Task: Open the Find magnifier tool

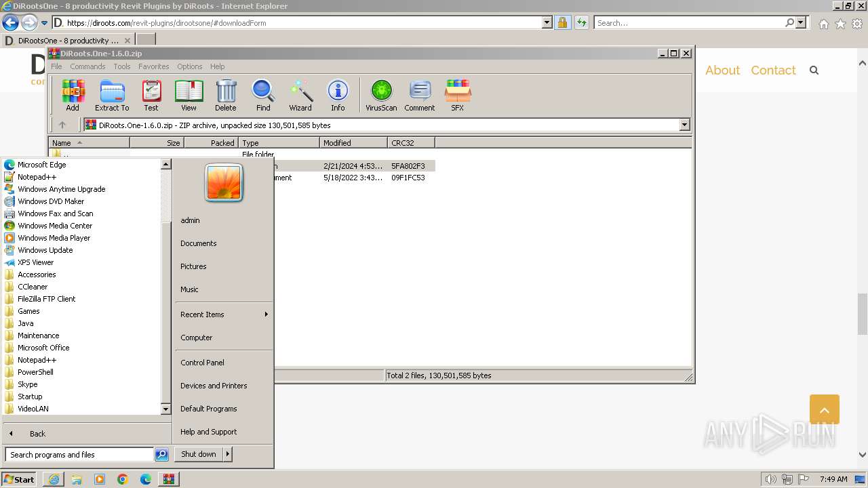Action: [x=263, y=96]
